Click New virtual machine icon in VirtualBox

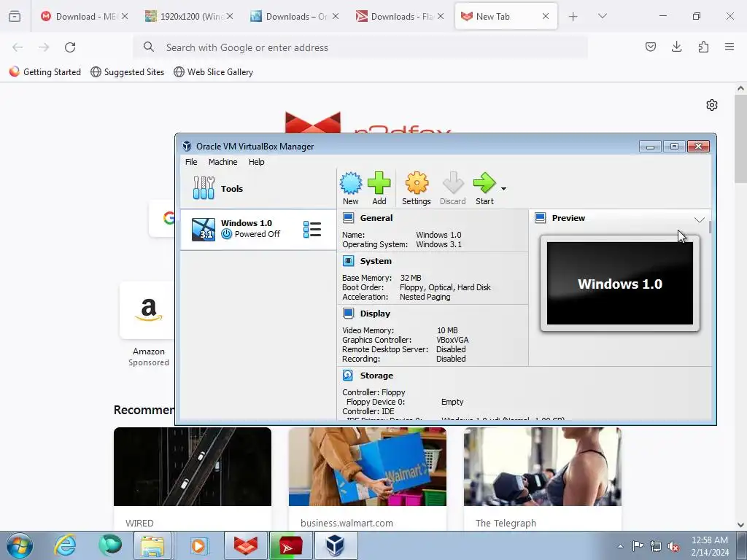[x=351, y=189]
